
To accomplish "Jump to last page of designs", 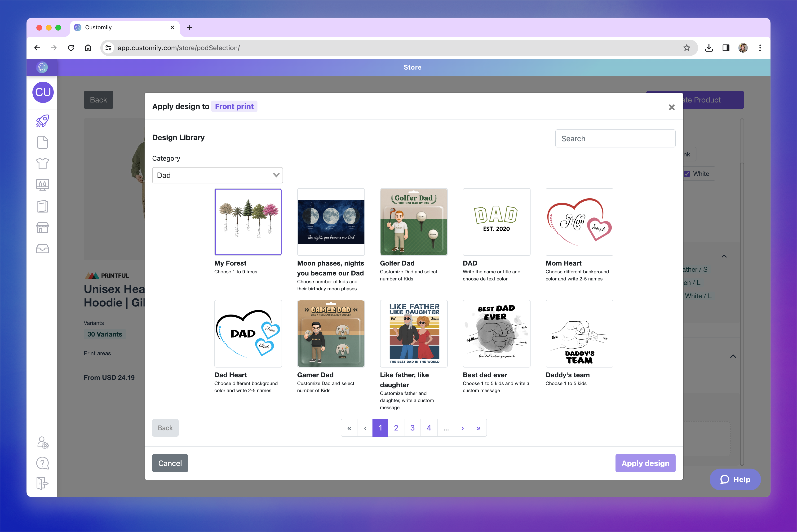I will tap(478, 428).
